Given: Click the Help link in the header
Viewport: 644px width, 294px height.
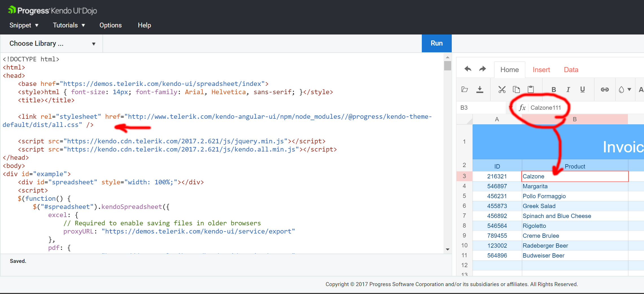Looking at the screenshot, I should [144, 25].
